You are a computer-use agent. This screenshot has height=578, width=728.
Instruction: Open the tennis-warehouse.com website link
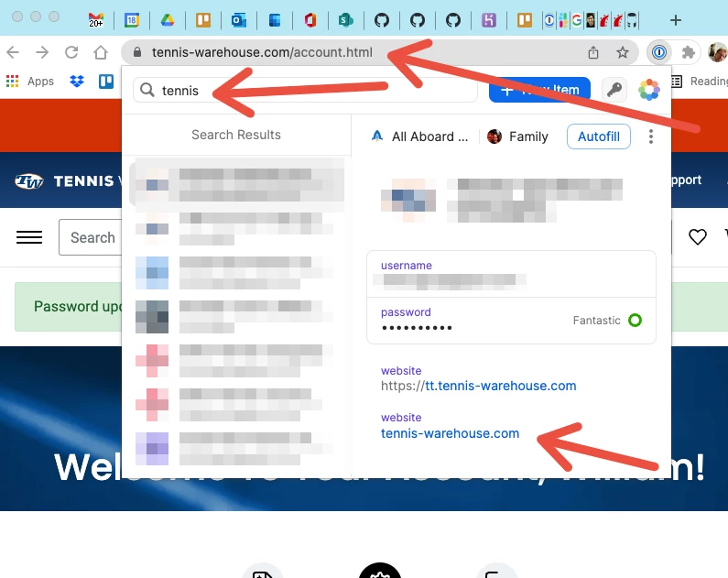pos(450,433)
